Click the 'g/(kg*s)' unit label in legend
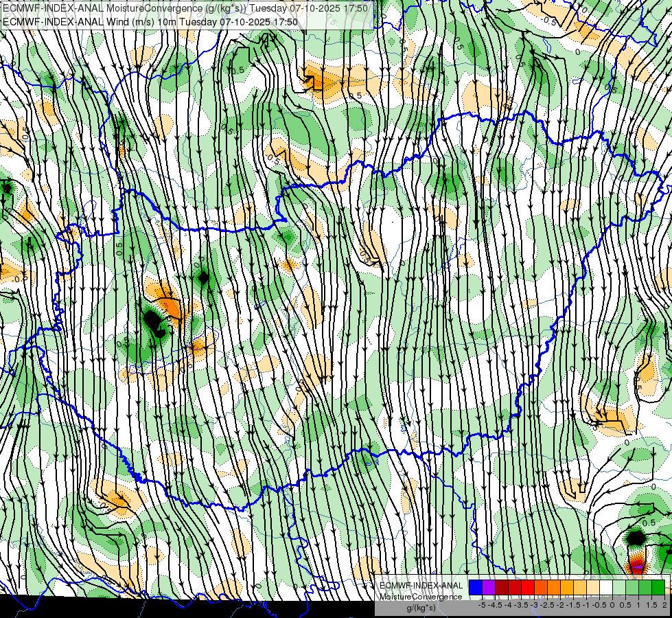This screenshot has height=618, width=672. pos(421,608)
